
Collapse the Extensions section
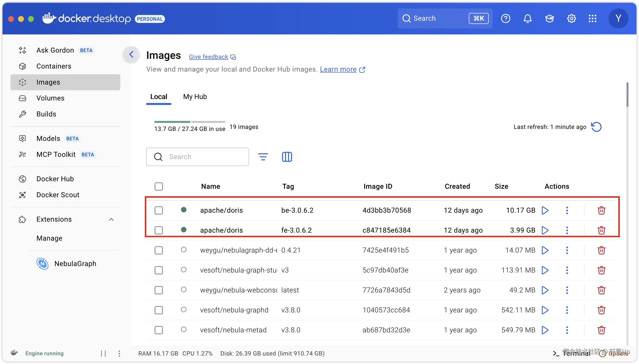111,219
